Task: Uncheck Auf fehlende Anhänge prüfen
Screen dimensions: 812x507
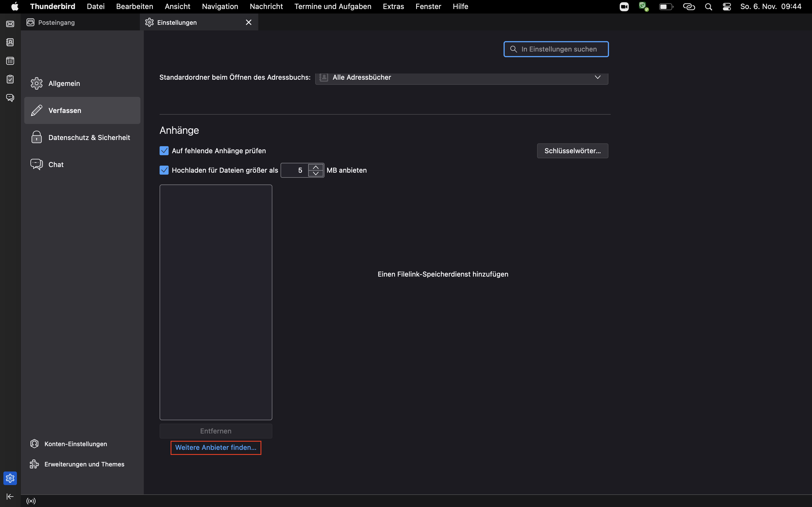Action: 164,151
